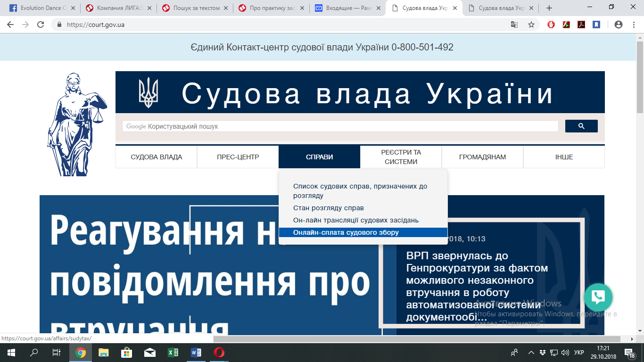Image resolution: width=644 pixels, height=362 pixels.
Task: Select Онлайн-сплата судового збору menu item
Action: [x=346, y=232]
